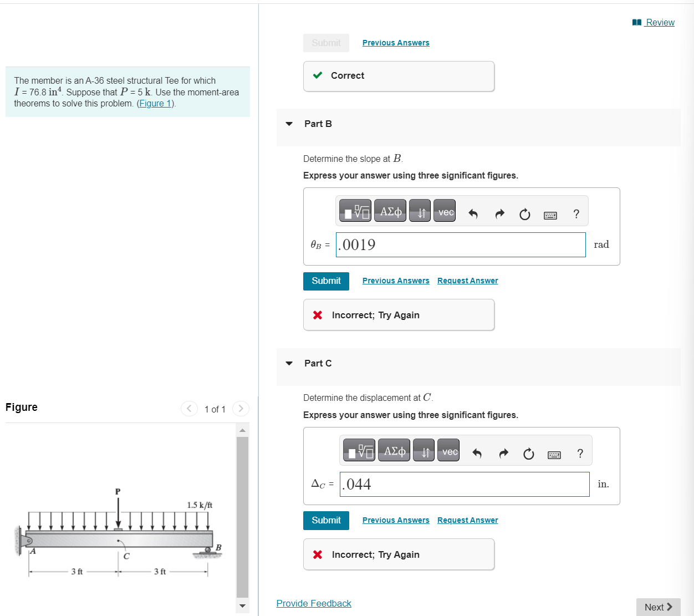Viewport: 694px width, 616px height.
Task: Click the 'Correct' feedback text
Action: [348, 75]
